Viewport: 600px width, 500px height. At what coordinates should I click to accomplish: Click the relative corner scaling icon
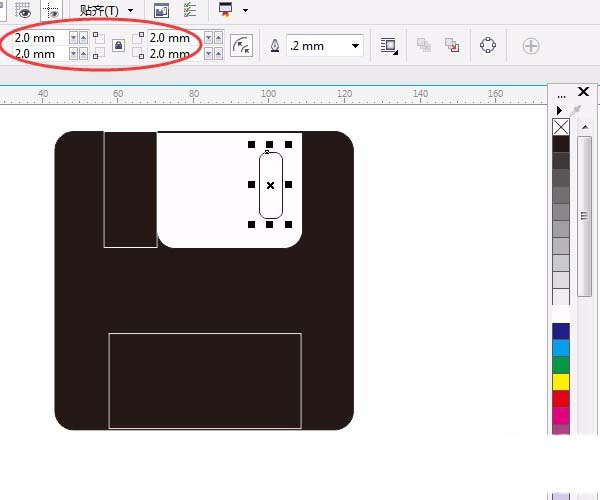point(241,46)
